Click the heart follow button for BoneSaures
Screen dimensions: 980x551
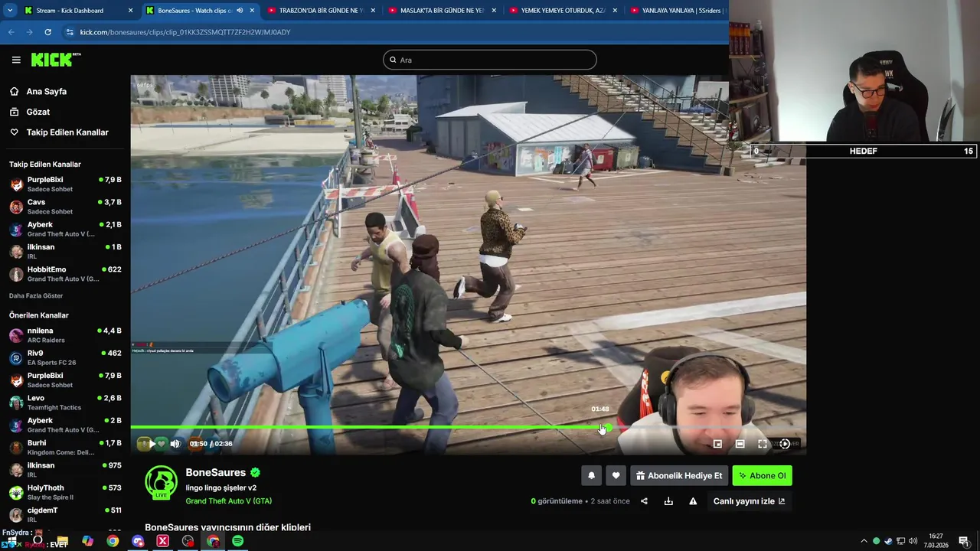click(616, 475)
